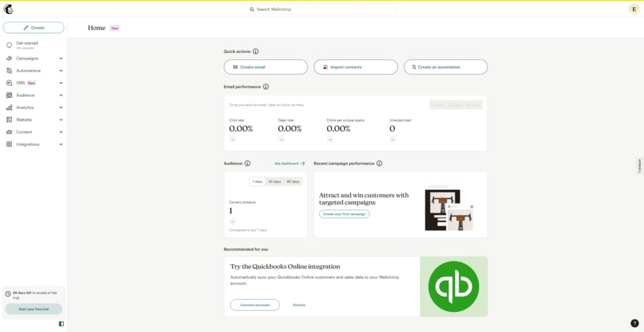
Task: Click the clock icon beside days left
Action: point(8,294)
